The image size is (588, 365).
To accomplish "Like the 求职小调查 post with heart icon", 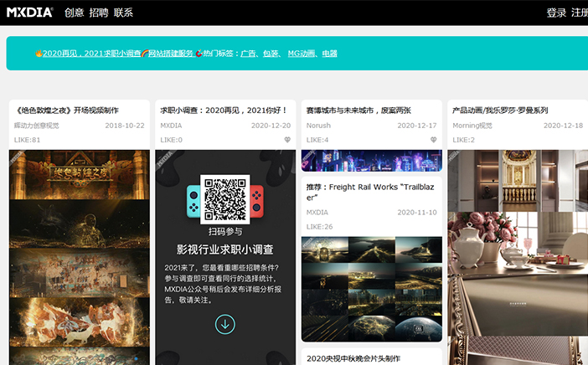I will (x=287, y=140).
